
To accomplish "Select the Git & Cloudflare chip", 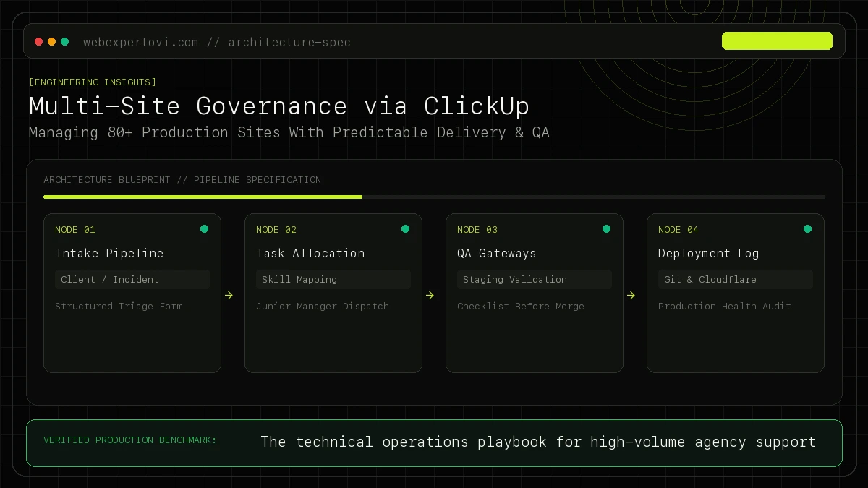I will point(736,280).
